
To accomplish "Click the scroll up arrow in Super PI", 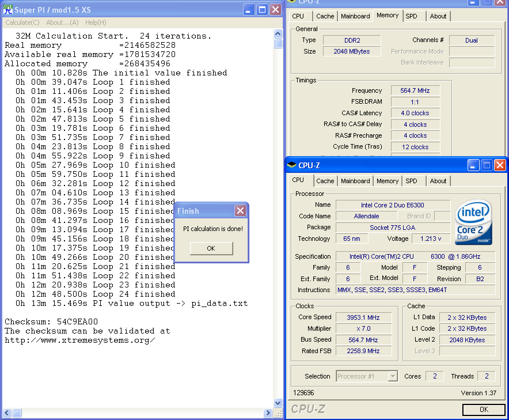I will [x=278, y=33].
